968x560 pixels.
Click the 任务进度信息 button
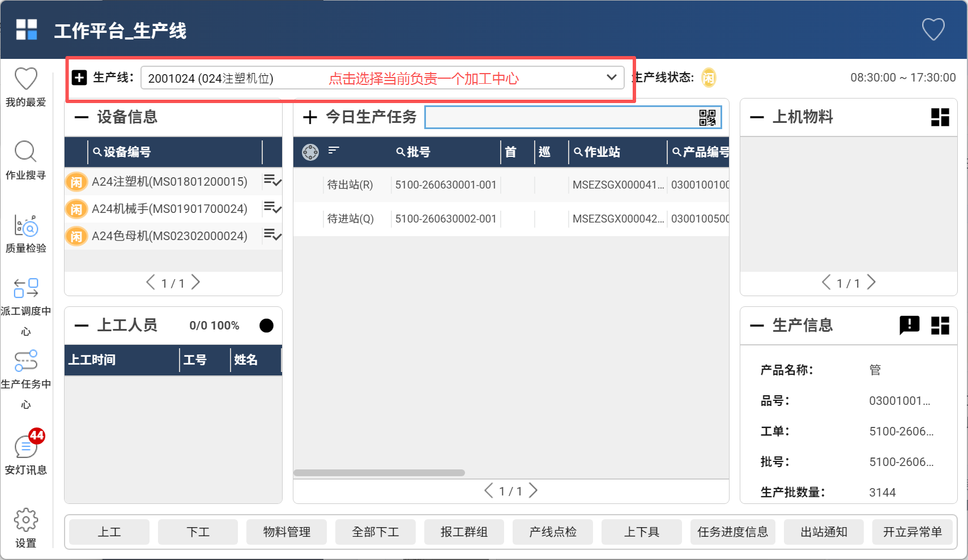[x=733, y=532]
